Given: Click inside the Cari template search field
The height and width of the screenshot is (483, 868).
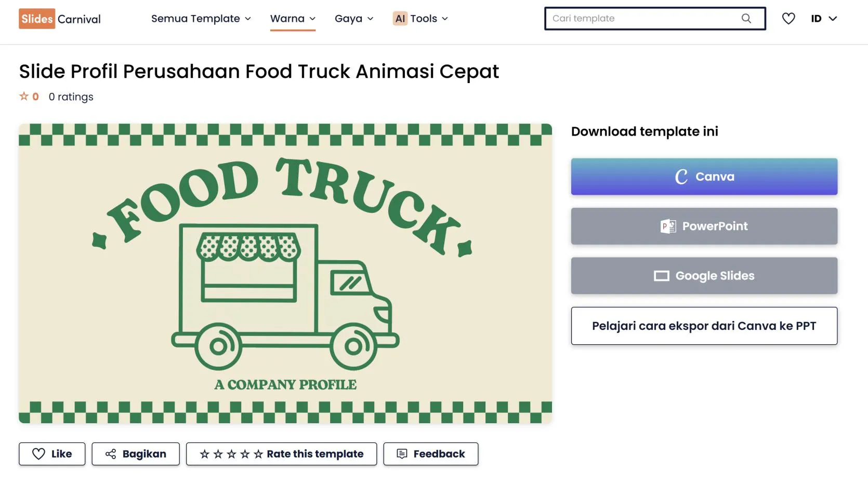Looking at the screenshot, I should (x=624, y=18).
